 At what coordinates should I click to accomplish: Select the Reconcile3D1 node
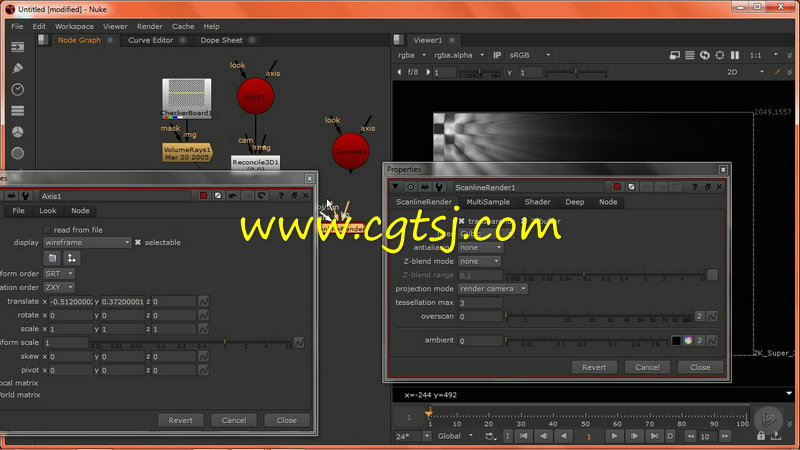point(255,163)
